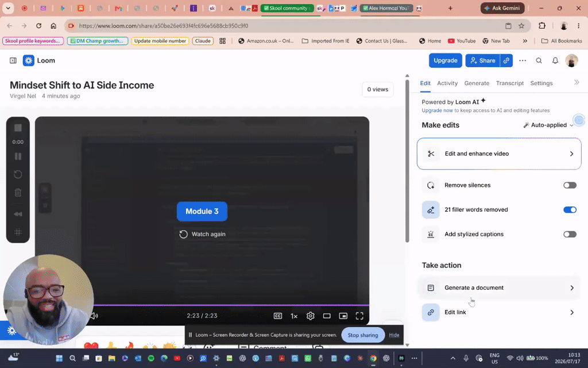Open the File Explorer taskbar icon
The image size is (588, 368).
coord(111,358)
